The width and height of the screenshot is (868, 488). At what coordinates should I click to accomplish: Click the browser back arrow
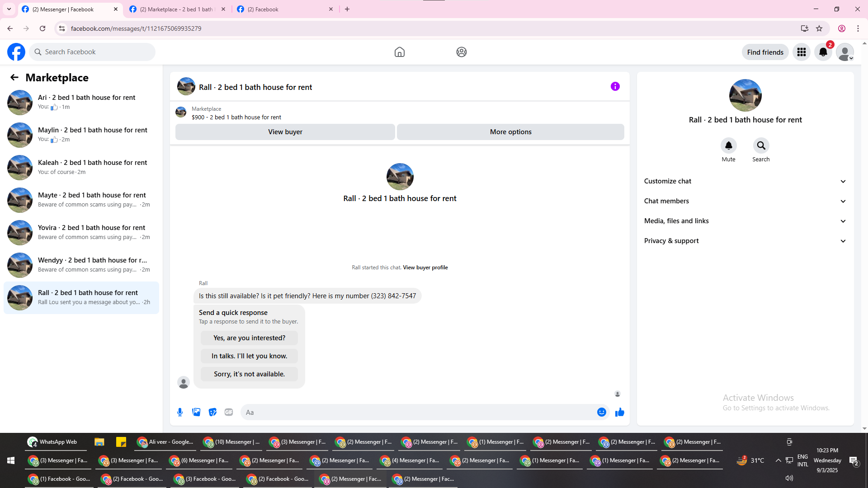[x=10, y=28]
